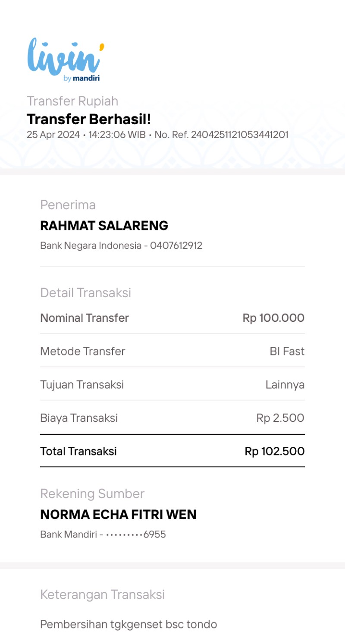Click the reference number 2404251121053441201
This screenshot has height=644, width=345.
[x=240, y=135]
